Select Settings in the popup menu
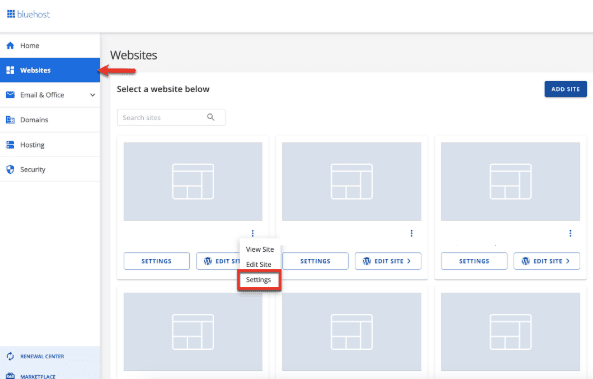Viewport: 593px width, 379px height. (259, 280)
